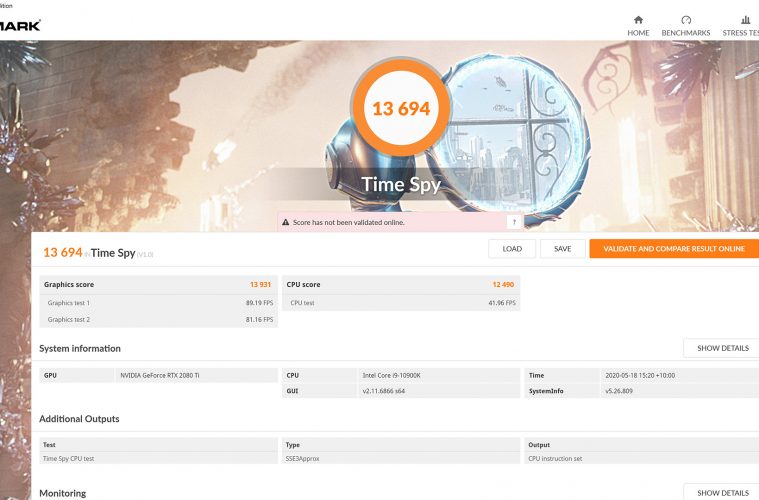Click the CPU test 41.96 FPS row

(x=401, y=303)
